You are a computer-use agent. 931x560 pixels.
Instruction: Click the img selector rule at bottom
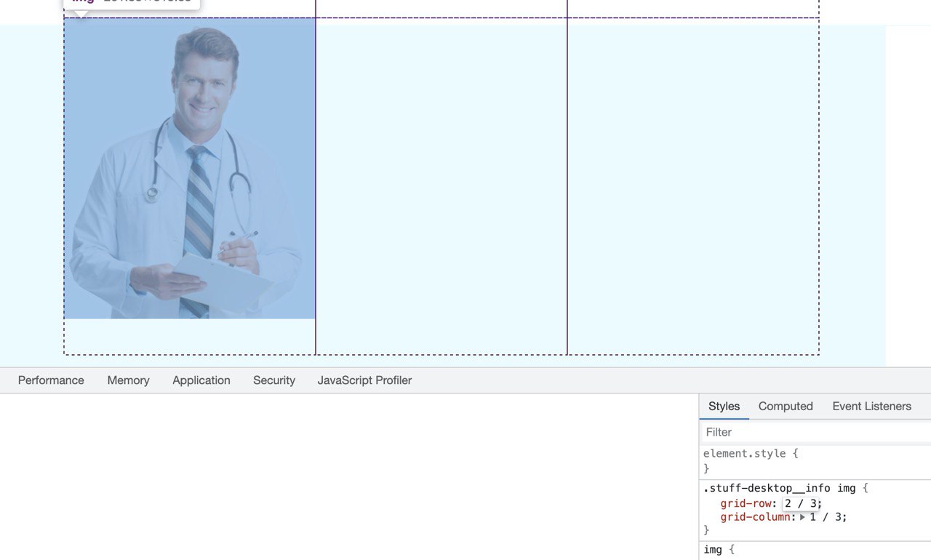click(713, 549)
